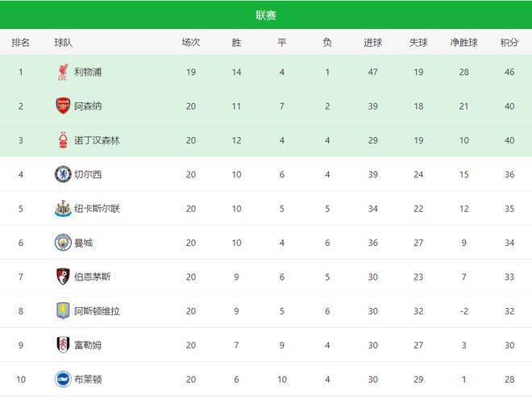Click the 排名 column header
Viewport: 532px width, 399px height.
click(x=21, y=43)
